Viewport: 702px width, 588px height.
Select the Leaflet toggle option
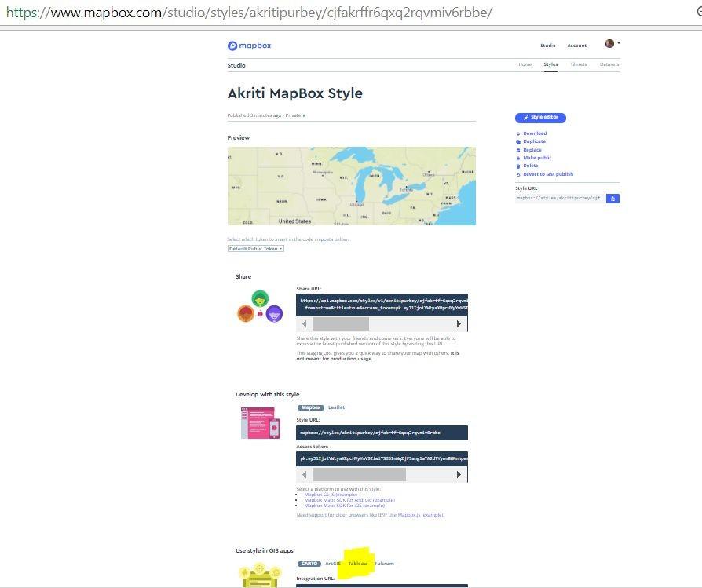pos(336,407)
